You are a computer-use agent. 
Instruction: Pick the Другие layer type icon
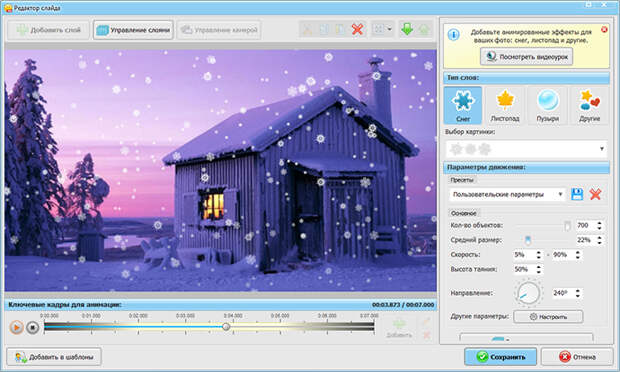coord(589,105)
